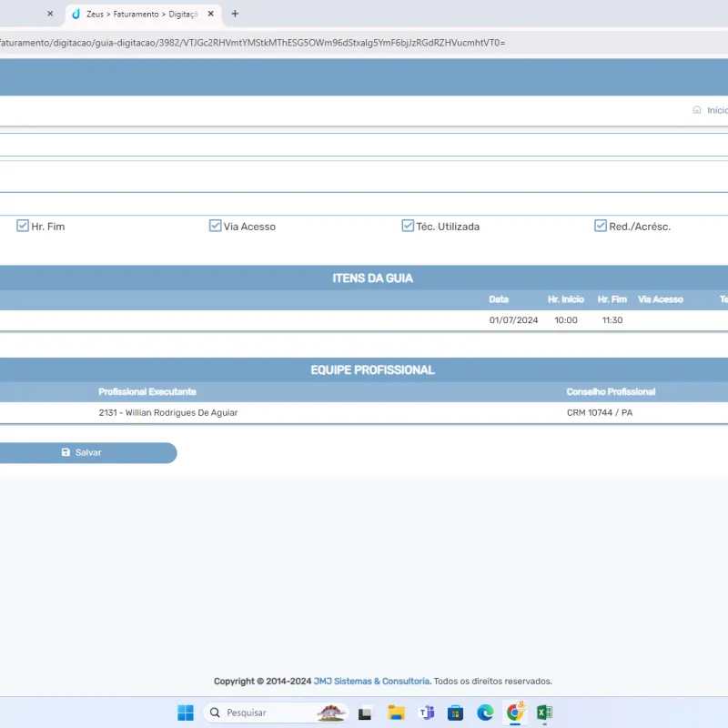The width and height of the screenshot is (728, 728).
Task: Open the JMJ Sistemas & Consultoria link
Action: tap(371, 681)
